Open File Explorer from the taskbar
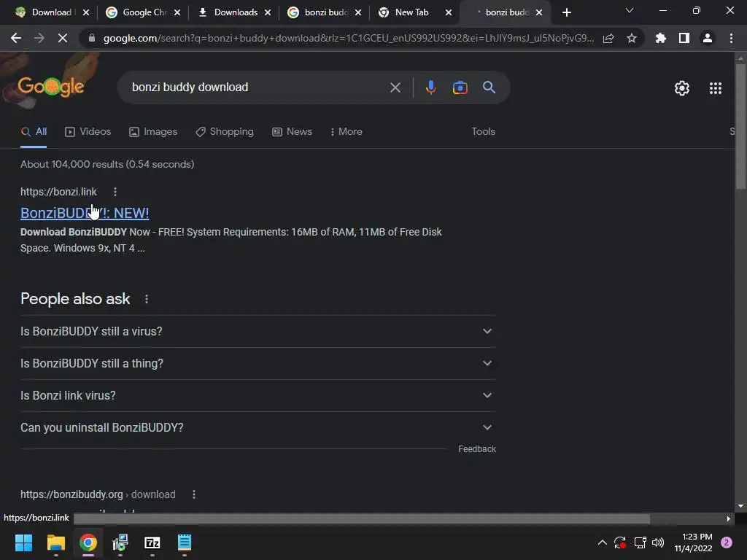 tap(55, 542)
